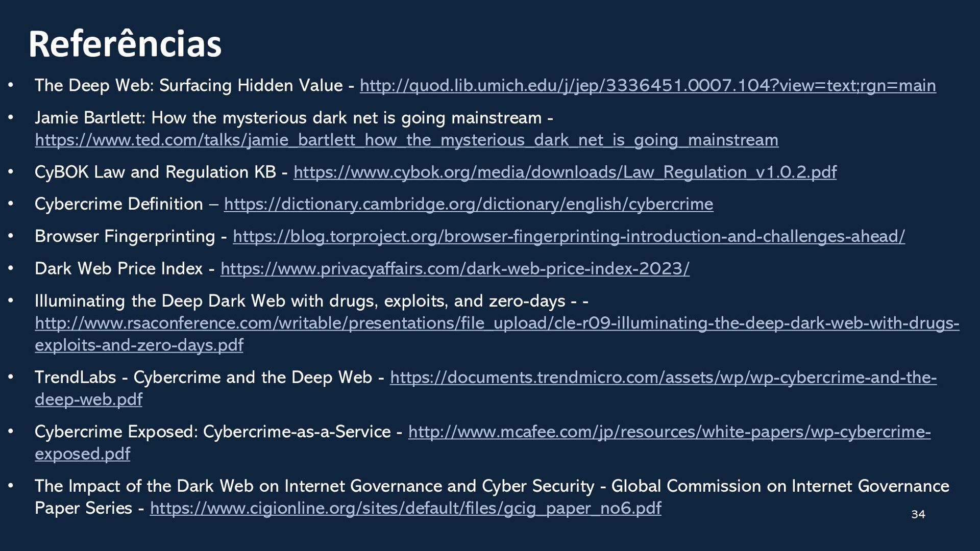Open the TED talk Jamie Bartlett link
This screenshot has height=551, width=980.
407,140
